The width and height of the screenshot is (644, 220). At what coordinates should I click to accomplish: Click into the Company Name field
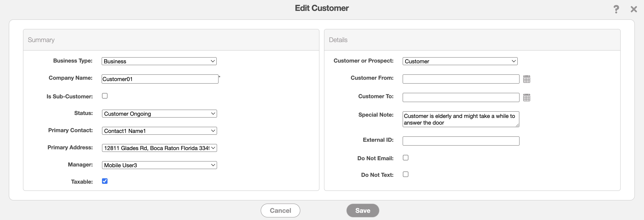160,79
